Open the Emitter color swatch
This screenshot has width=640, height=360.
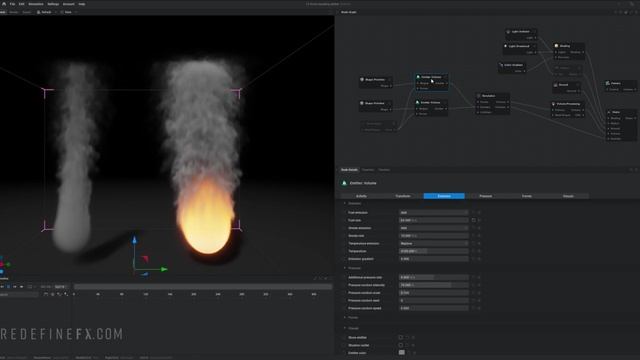(402, 353)
